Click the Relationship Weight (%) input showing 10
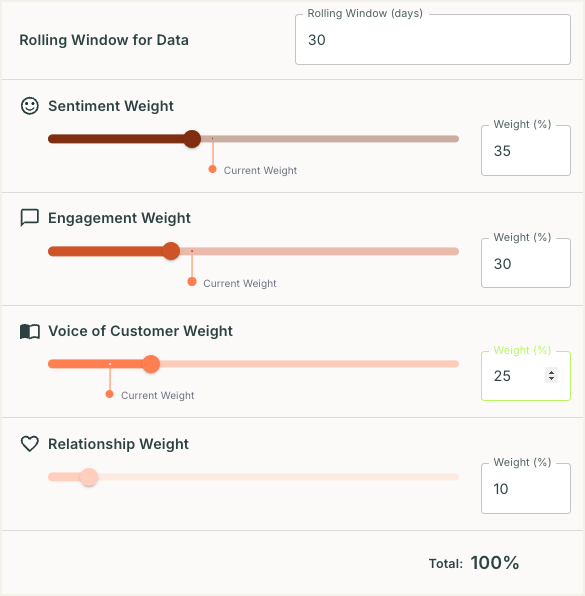The image size is (585, 596). (x=526, y=488)
